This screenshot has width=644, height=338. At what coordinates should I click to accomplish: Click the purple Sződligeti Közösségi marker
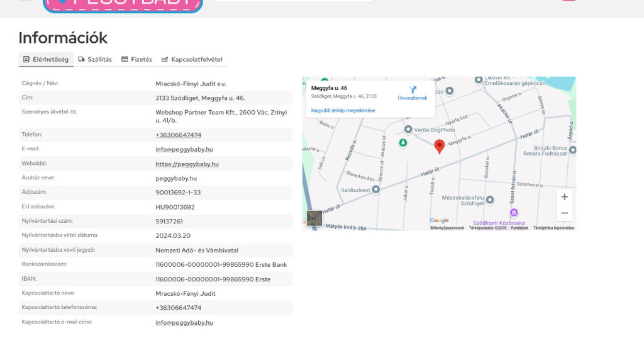514,213
